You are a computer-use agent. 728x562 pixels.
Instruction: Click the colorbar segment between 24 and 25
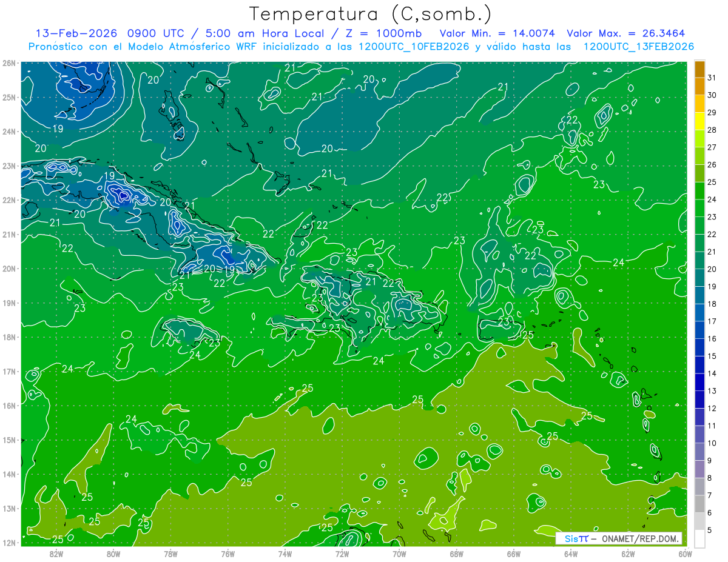pos(699,190)
